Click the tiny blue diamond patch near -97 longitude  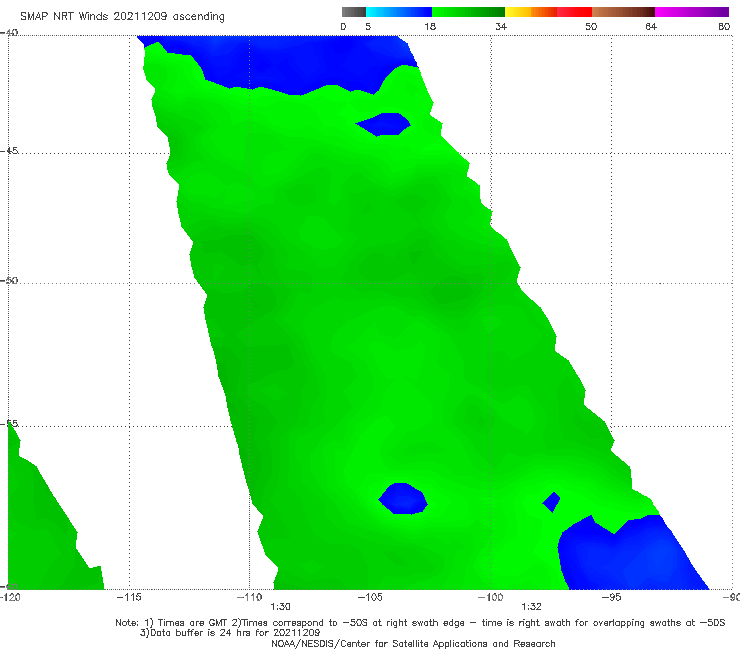click(551, 502)
